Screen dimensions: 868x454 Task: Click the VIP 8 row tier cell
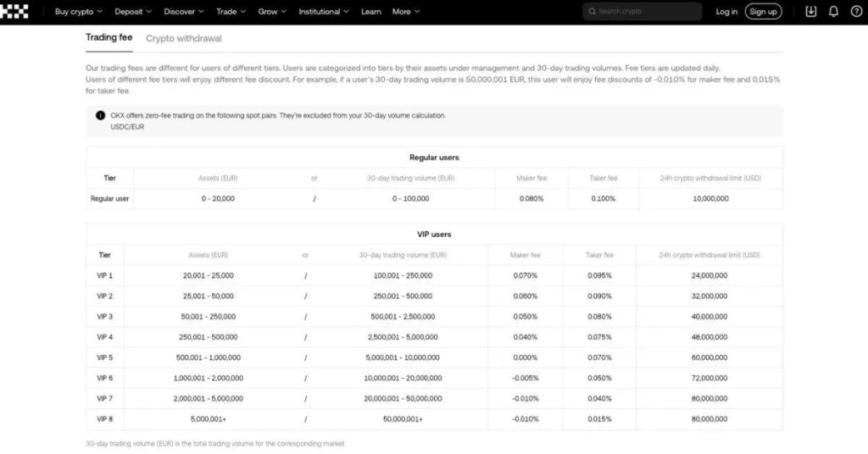click(x=105, y=419)
